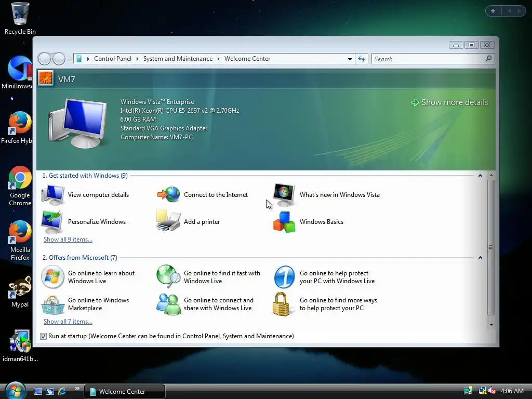Click the muted volume tray icon
Viewport: 532px width, 399px height.
click(x=492, y=391)
